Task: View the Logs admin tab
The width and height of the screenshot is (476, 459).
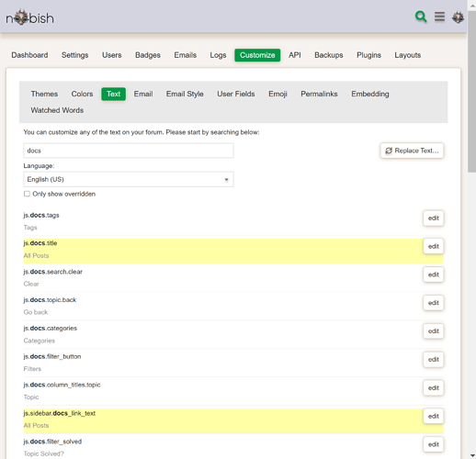Action: pyautogui.click(x=218, y=55)
